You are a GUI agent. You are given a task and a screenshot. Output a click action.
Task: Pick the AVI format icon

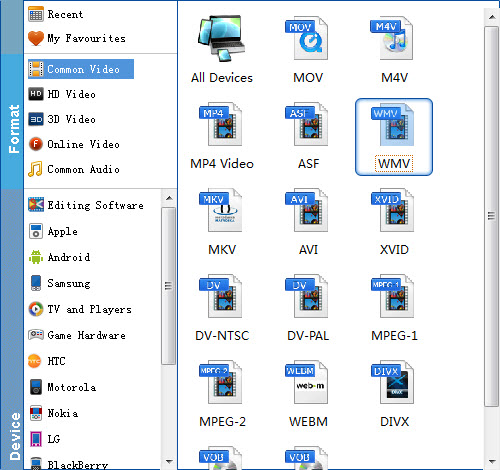click(307, 210)
